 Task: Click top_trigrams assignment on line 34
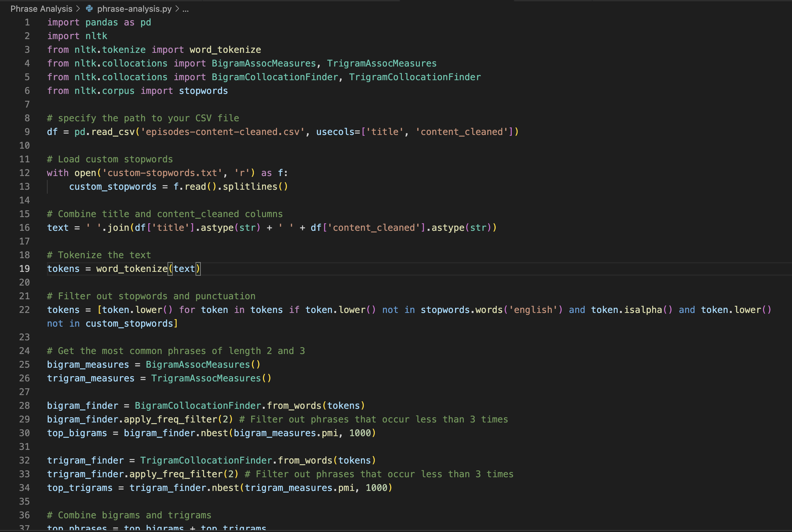click(80, 488)
